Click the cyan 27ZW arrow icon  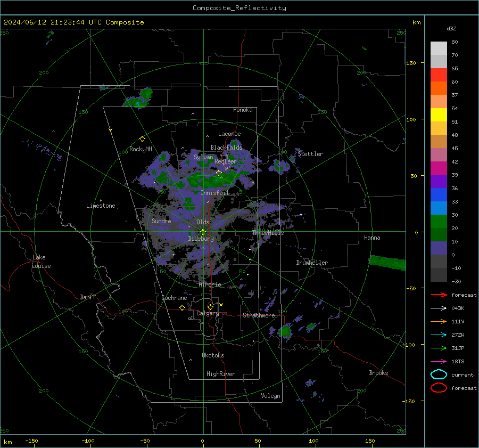coord(439,335)
